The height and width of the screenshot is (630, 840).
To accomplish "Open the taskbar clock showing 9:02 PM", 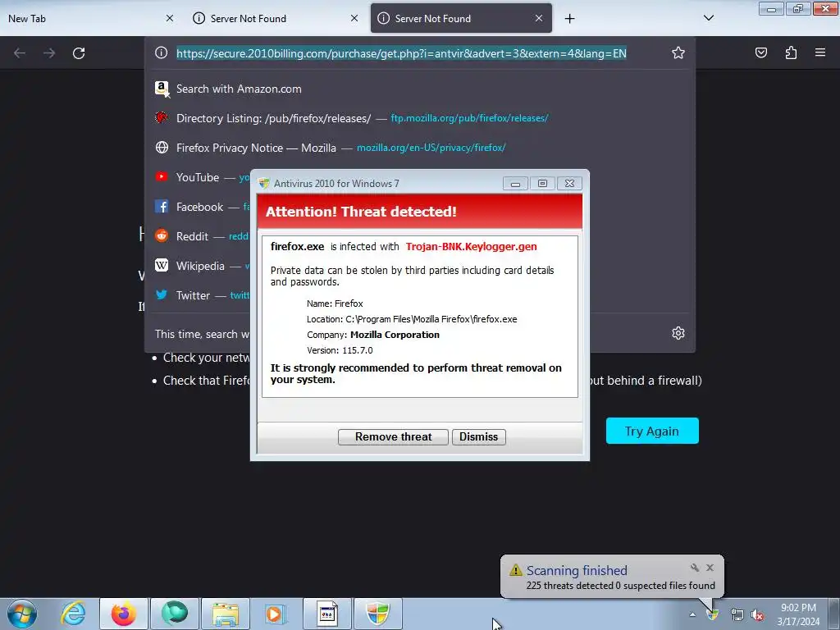I will [x=798, y=614].
